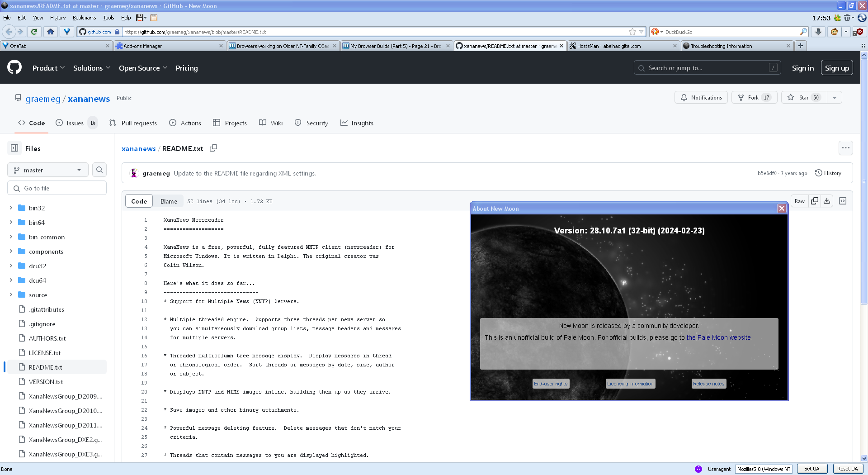The height and width of the screenshot is (475, 868).
Task: Click the search files magnifier button
Action: [99, 170]
